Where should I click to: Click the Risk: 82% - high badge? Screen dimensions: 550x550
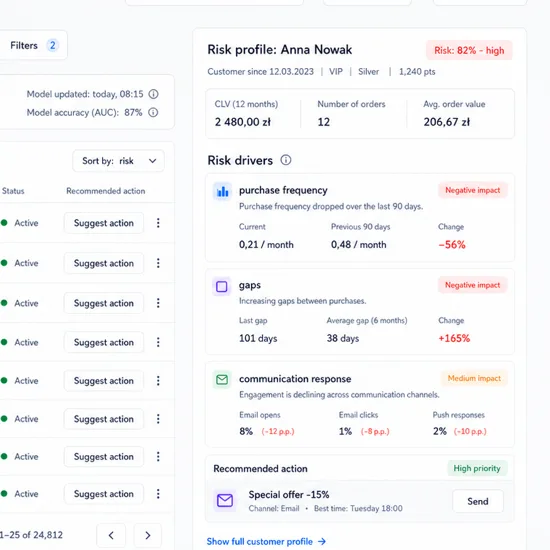(x=469, y=51)
